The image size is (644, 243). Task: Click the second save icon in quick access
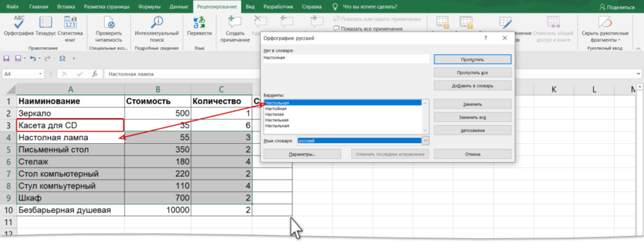[x=18, y=58]
